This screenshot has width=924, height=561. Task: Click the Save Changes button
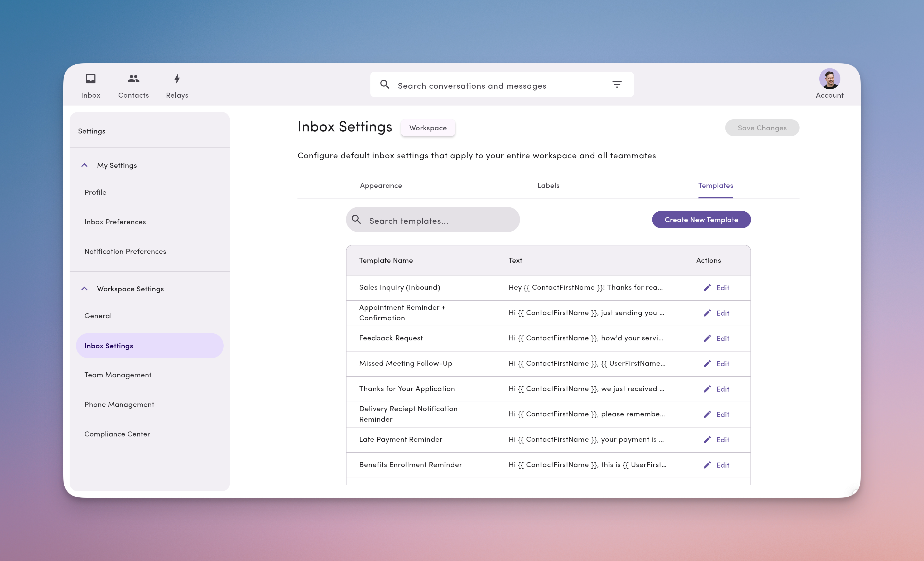coord(762,128)
